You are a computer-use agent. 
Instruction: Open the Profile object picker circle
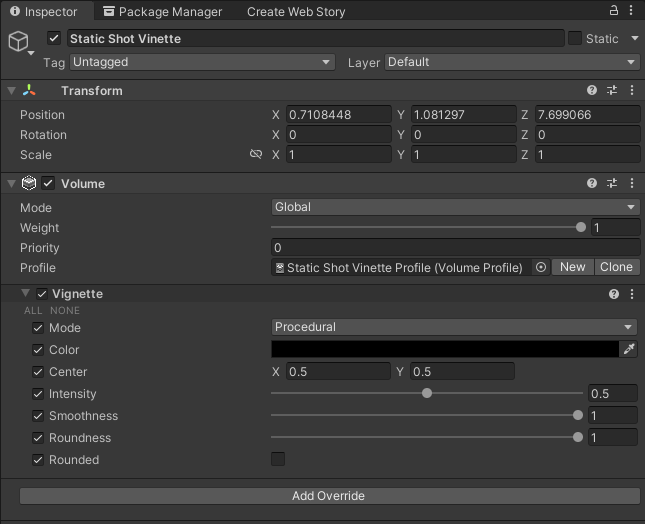[541, 267]
